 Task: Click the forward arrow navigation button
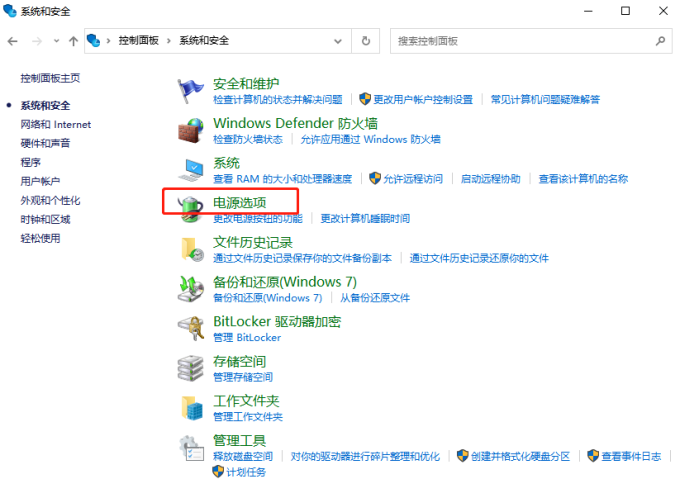pyautogui.click(x=37, y=41)
